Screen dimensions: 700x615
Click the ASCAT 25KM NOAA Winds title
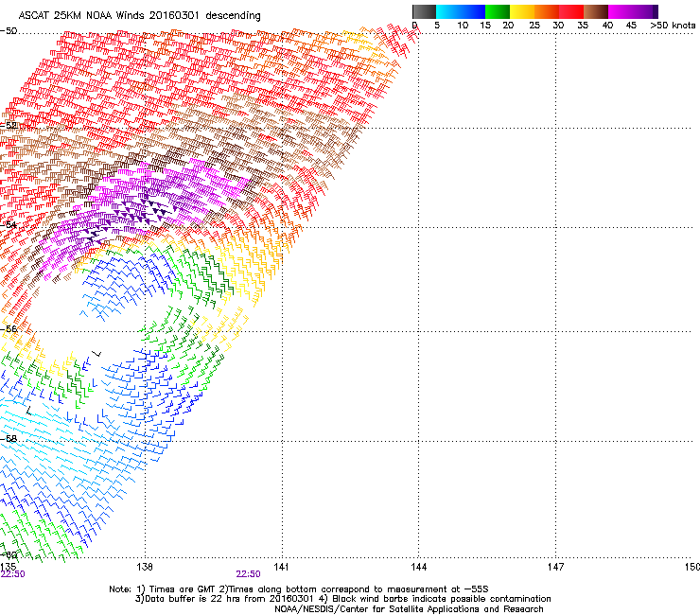tap(139, 16)
